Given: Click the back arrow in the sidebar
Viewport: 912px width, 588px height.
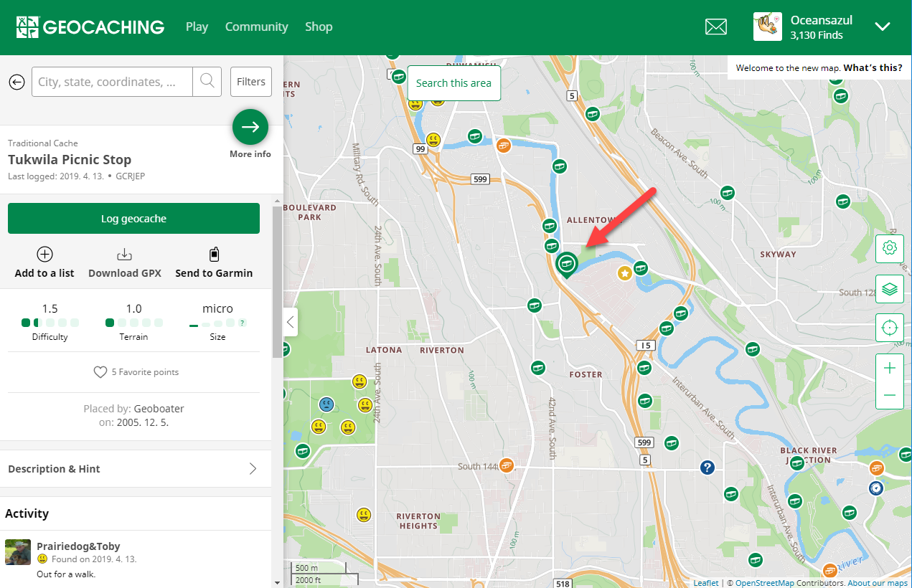Looking at the screenshot, I should click(17, 82).
